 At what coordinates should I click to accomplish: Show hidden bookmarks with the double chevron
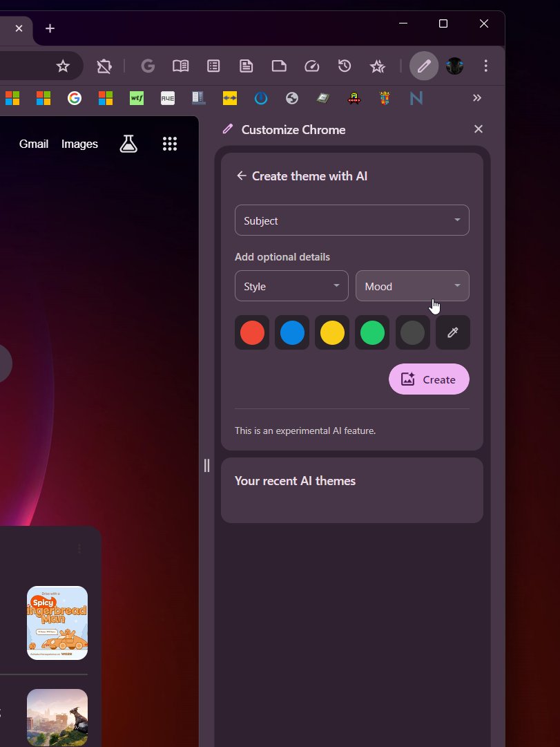coord(476,98)
